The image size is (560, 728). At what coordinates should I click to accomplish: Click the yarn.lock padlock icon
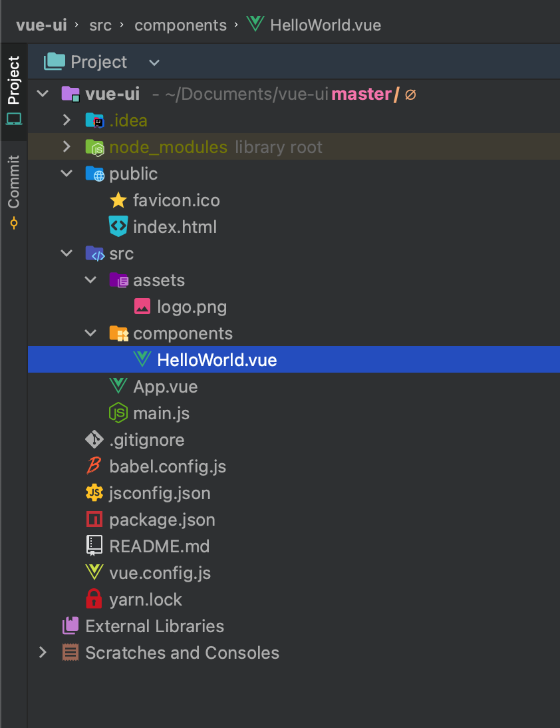(94, 598)
